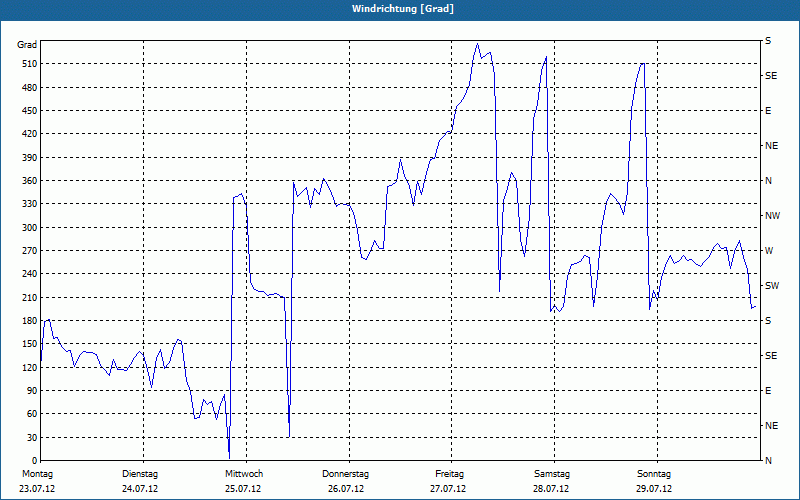Screen dimensions: 800x500
Task: Click the 150 axis tick label
Action: pos(30,344)
